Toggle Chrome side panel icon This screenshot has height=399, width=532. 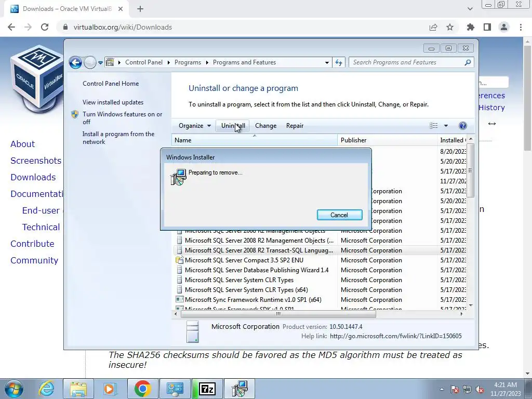(x=487, y=27)
